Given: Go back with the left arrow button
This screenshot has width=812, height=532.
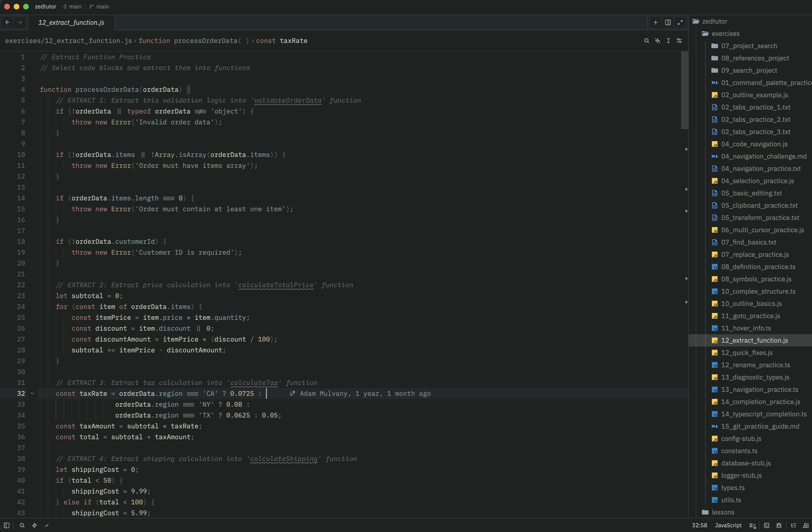Looking at the screenshot, I should coord(8,22).
